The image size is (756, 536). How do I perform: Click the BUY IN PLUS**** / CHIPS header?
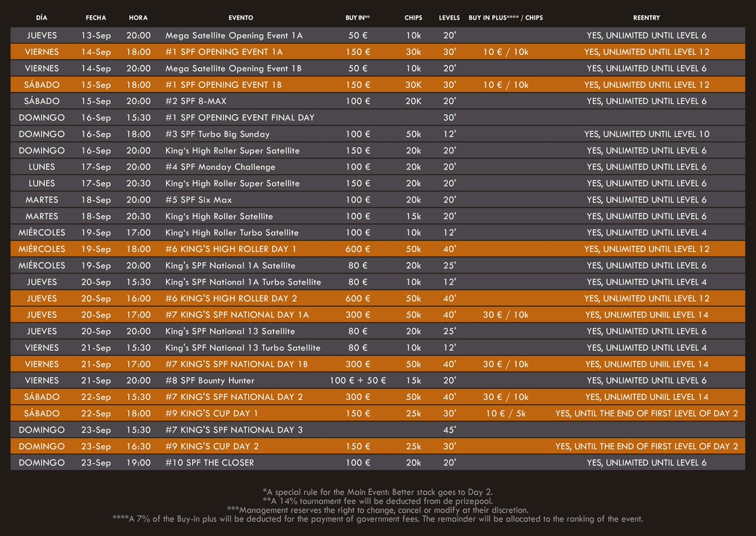pos(507,18)
